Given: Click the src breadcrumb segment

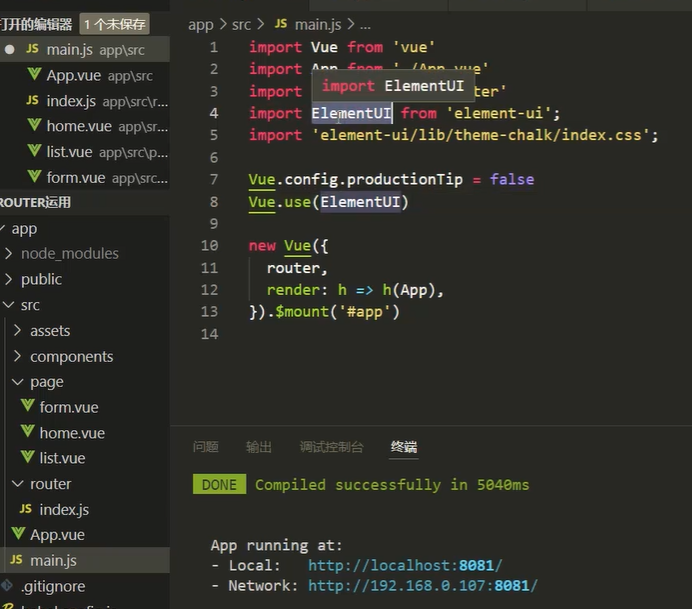Looking at the screenshot, I should pyautogui.click(x=241, y=25).
